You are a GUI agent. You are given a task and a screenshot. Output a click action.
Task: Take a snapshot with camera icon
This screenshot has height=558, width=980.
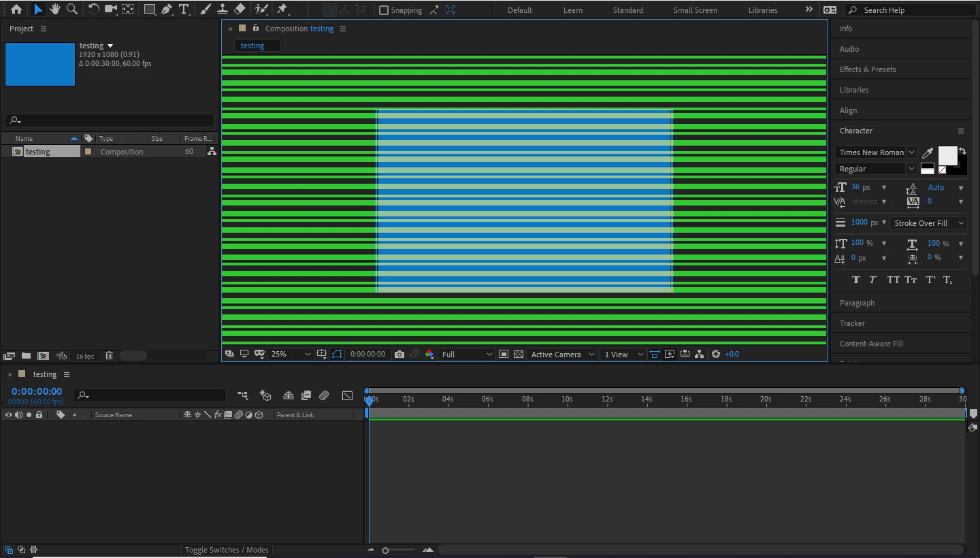[399, 354]
